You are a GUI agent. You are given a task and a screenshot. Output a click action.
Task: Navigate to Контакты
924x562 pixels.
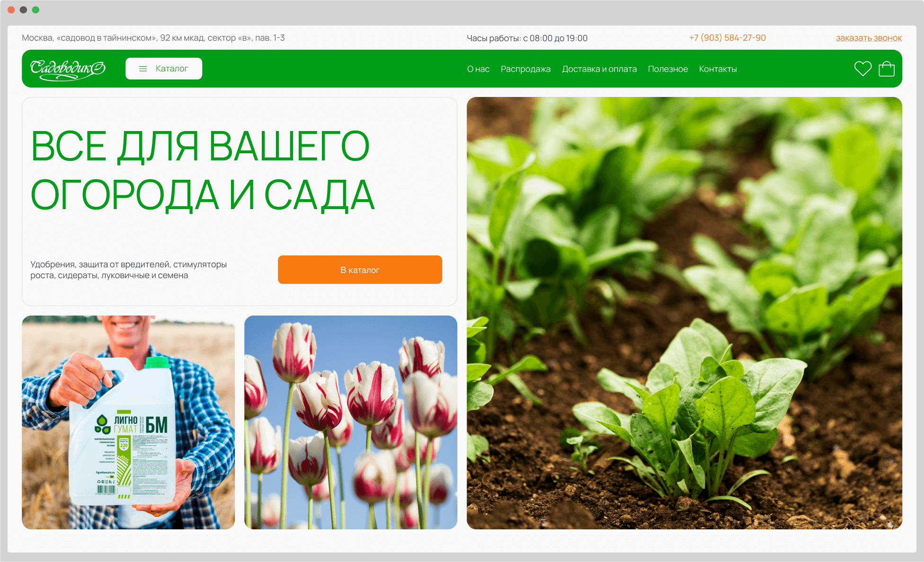click(x=718, y=69)
